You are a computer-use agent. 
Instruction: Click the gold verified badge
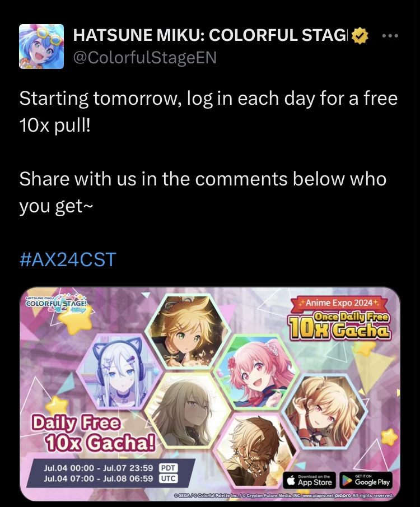(360, 35)
